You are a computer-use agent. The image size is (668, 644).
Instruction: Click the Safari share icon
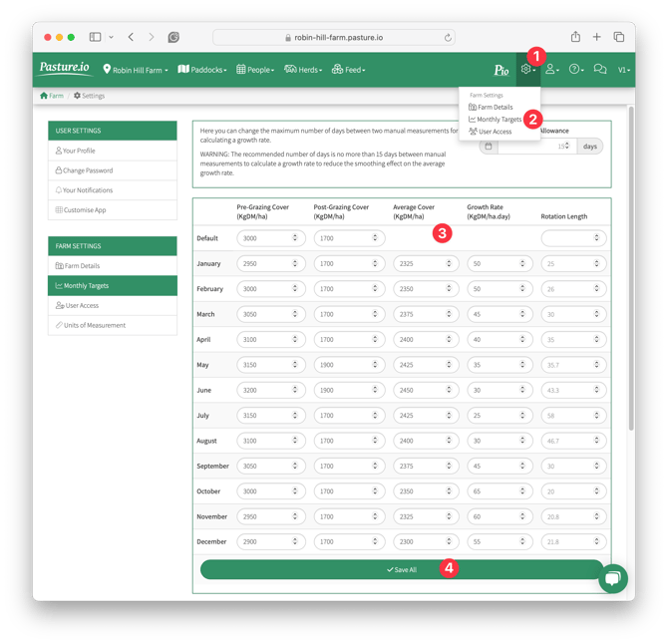[575, 37]
